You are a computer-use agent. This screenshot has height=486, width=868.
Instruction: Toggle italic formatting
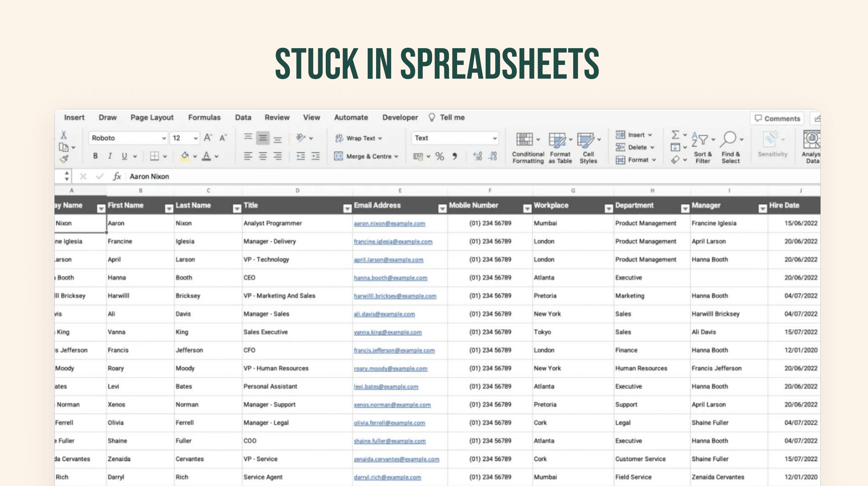coord(110,156)
